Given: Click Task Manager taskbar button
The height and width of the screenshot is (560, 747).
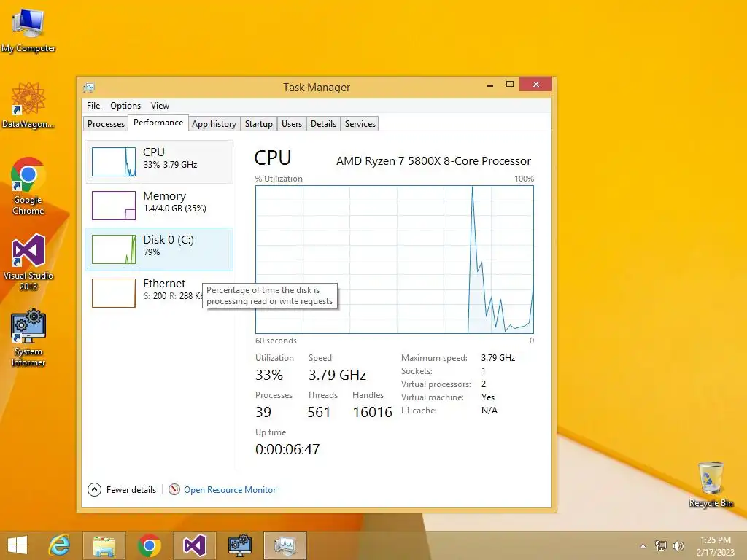Looking at the screenshot, I should click(x=285, y=545).
